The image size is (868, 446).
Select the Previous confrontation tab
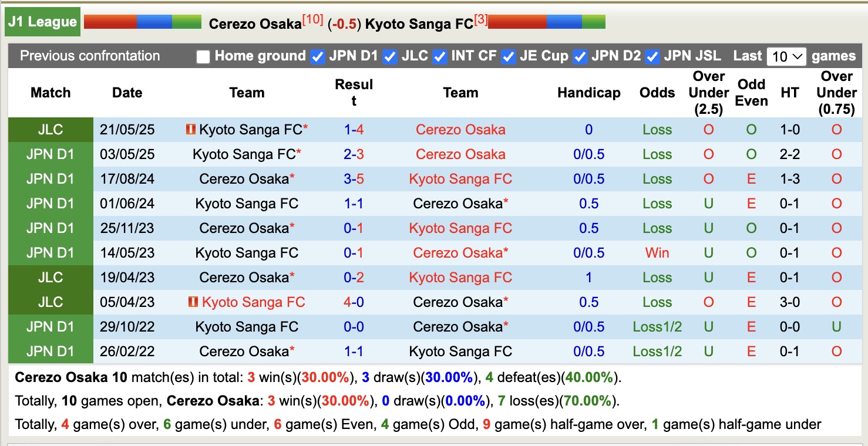[x=90, y=56]
